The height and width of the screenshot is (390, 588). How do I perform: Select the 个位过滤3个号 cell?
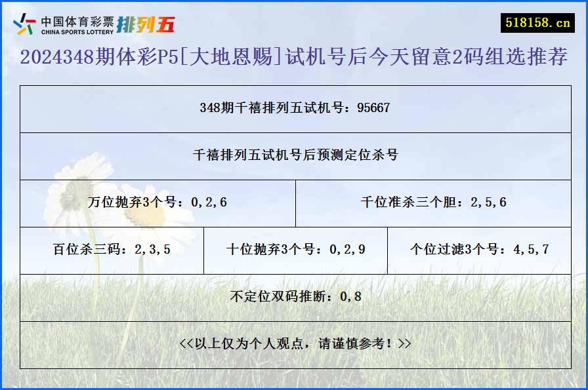coord(481,250)
